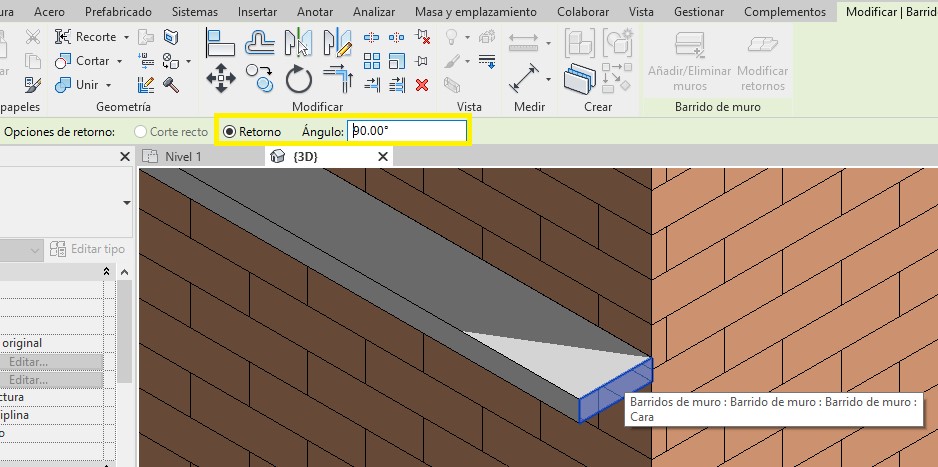The image size is (938, 467).
Task: Click the Copy tool icon
Action: tap(260, 78)
